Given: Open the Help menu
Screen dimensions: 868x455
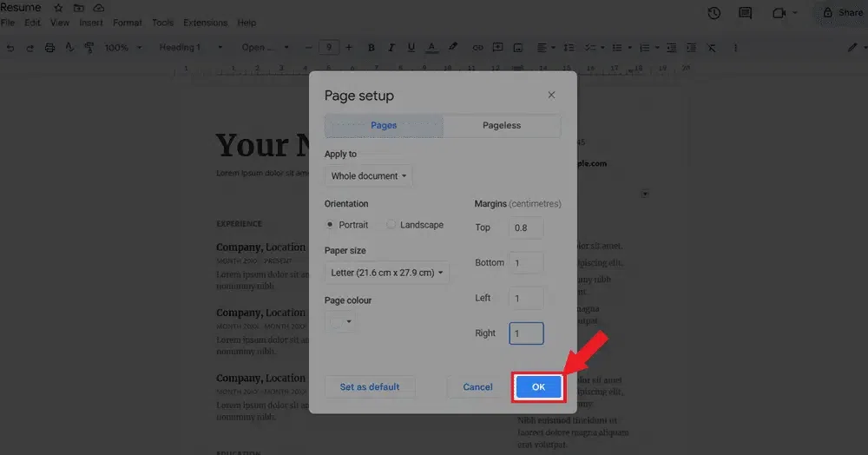Looking at the screenshot, I should [247, 23].
